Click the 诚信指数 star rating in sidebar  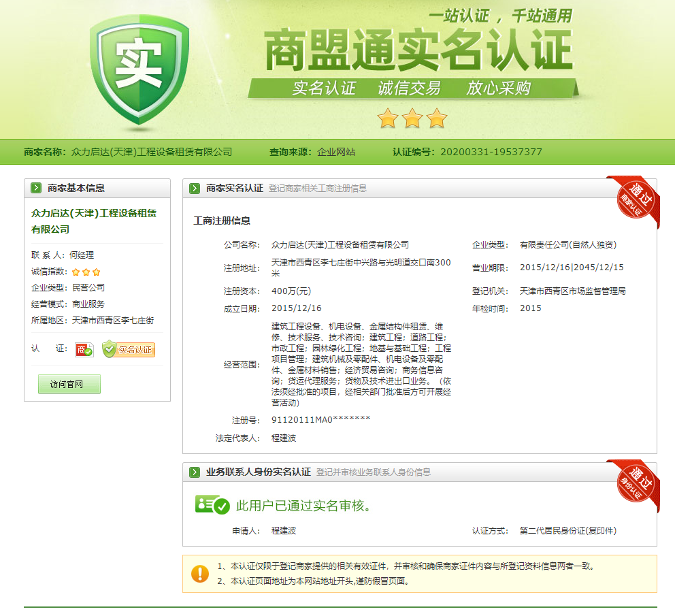[86, 272]
